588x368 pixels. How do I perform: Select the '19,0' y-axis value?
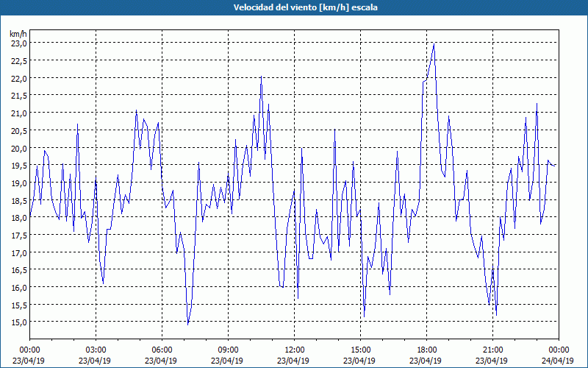coord(19,183)
